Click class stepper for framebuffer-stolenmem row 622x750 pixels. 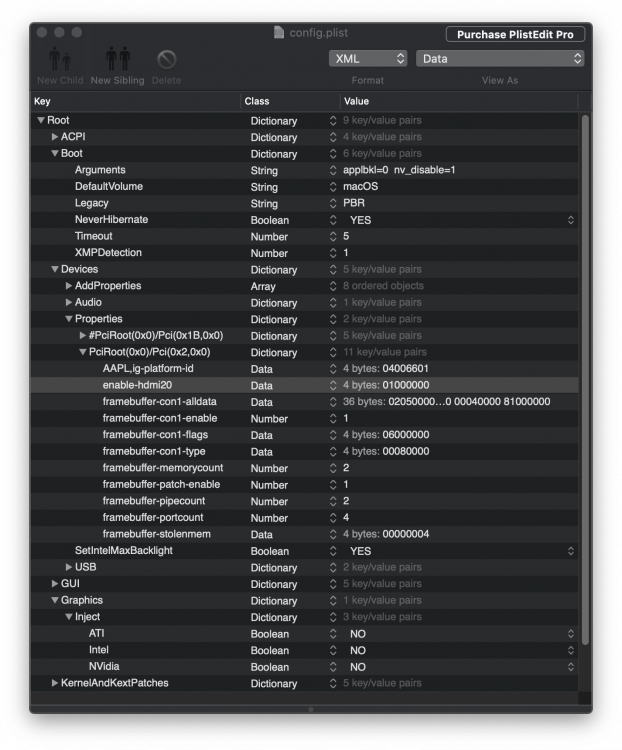pyautogui.click(x=333, y=534)
